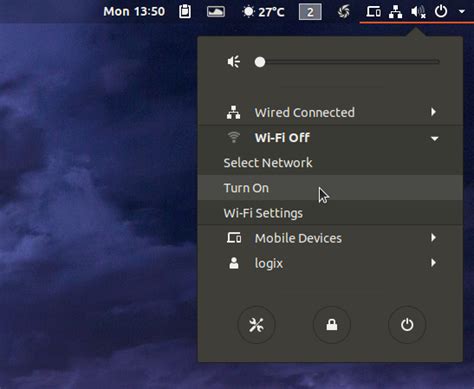Image resolution: width=474 pixels, height=389 pixels.
Task: Open the clipboard indicator in top bar
Action: pyautogui.click(x=185, y=12)
